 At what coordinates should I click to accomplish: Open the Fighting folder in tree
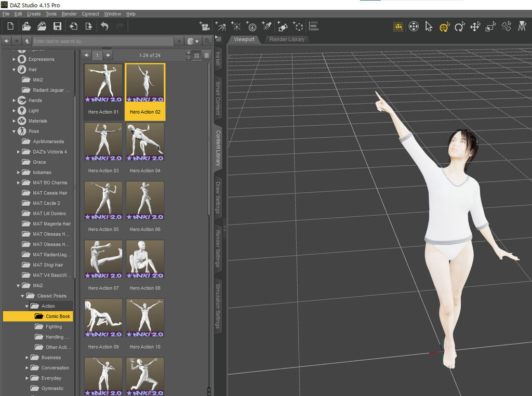(x=53, y=327)
